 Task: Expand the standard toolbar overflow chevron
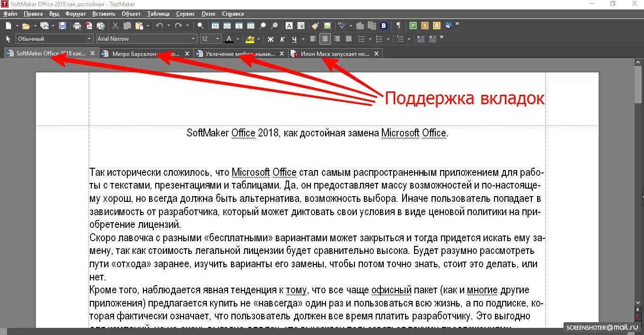(457, 24)
